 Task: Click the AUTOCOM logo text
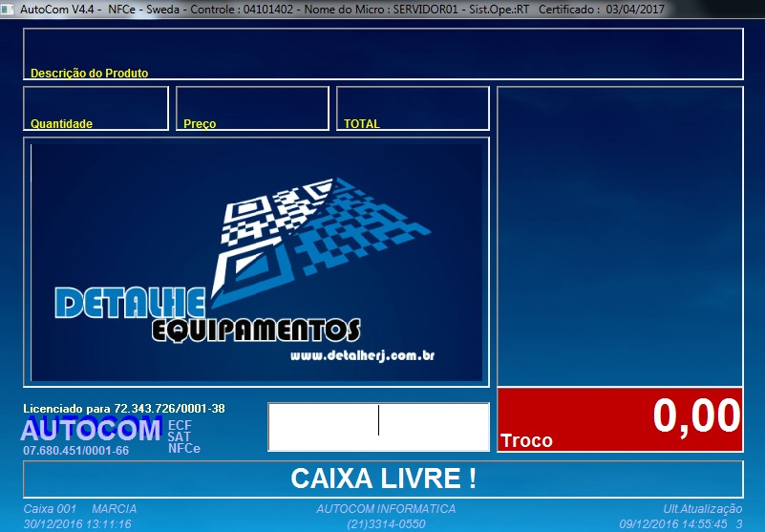pyautogui.click(x=92, y=430)
